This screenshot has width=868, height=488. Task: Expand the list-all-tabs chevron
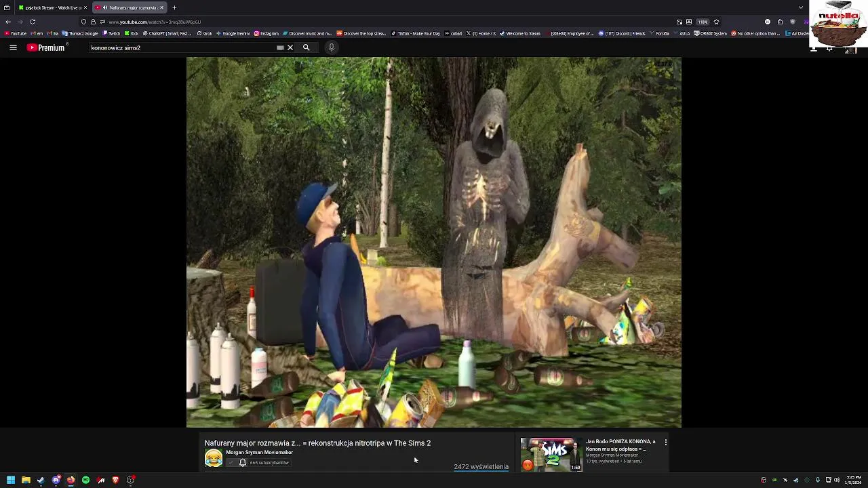coord(801,7)
